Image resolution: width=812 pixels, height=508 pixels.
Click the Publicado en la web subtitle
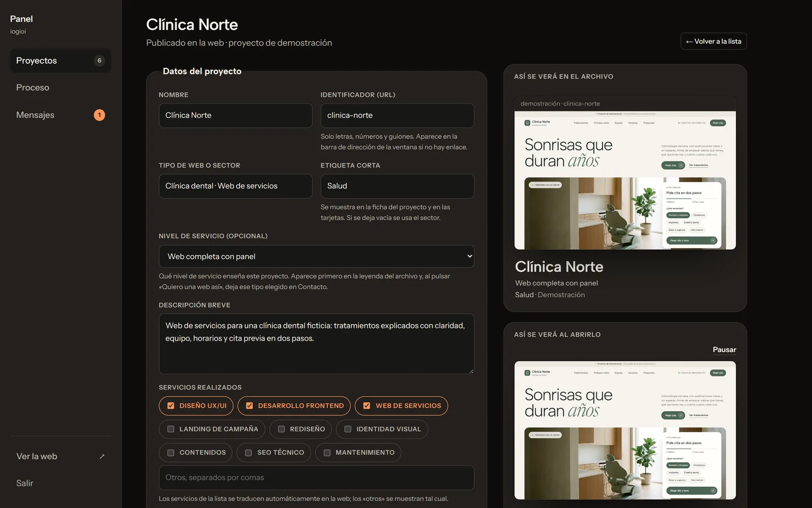pos(239,43)
